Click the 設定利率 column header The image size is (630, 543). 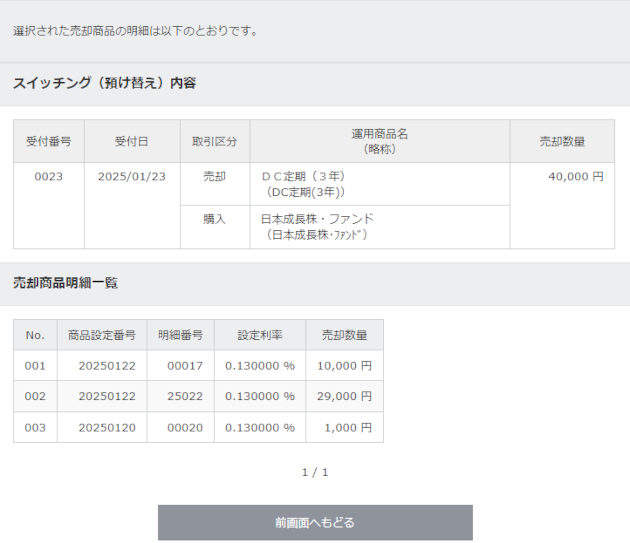tap(260, 335)
